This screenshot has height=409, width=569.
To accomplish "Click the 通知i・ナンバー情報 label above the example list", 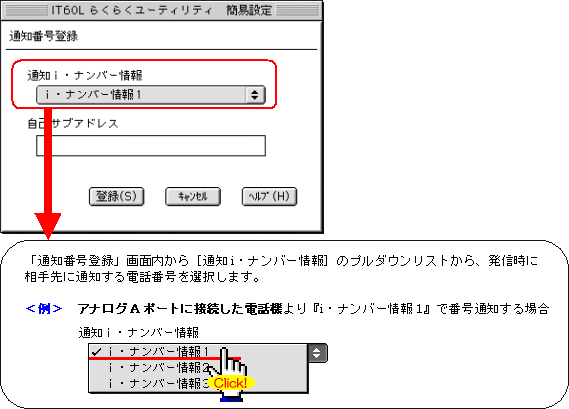I will coord(139,332).
